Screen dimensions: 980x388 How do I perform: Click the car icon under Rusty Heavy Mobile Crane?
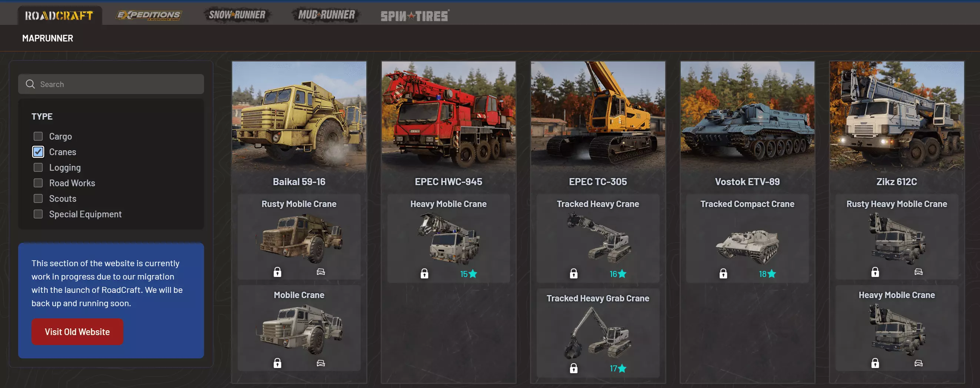click(919, 272)
